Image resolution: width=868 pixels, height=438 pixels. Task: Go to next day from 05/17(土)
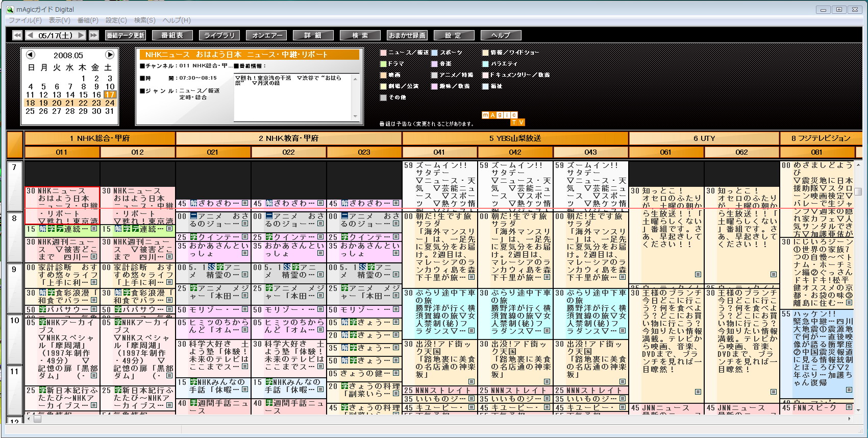click(x=81, y=35)
